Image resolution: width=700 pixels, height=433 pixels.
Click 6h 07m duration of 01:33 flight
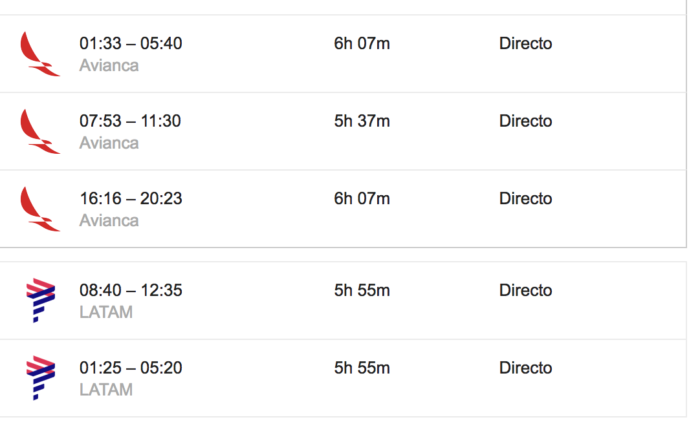click(362, 43)
